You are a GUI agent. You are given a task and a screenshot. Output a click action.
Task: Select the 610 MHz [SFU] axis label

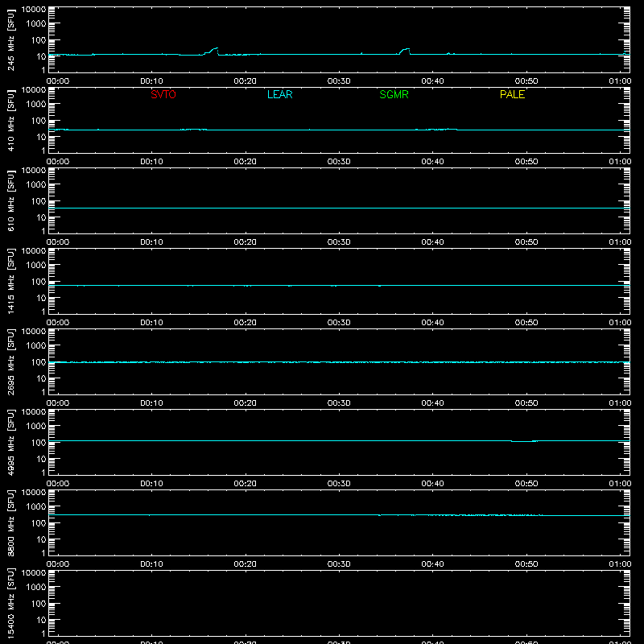(x=10, y=200)
